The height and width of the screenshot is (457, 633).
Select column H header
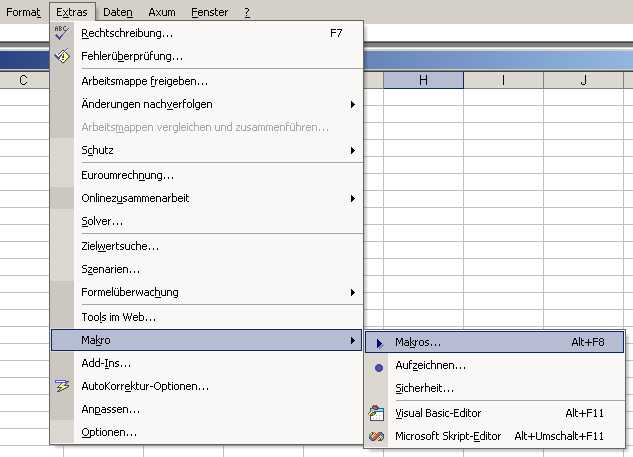tap(423, 80)
